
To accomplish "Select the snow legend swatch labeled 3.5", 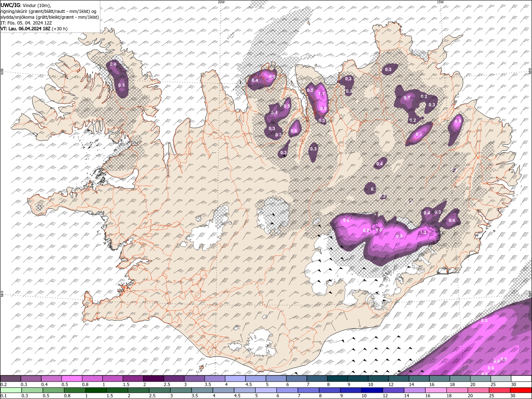I will pos(214,379).
